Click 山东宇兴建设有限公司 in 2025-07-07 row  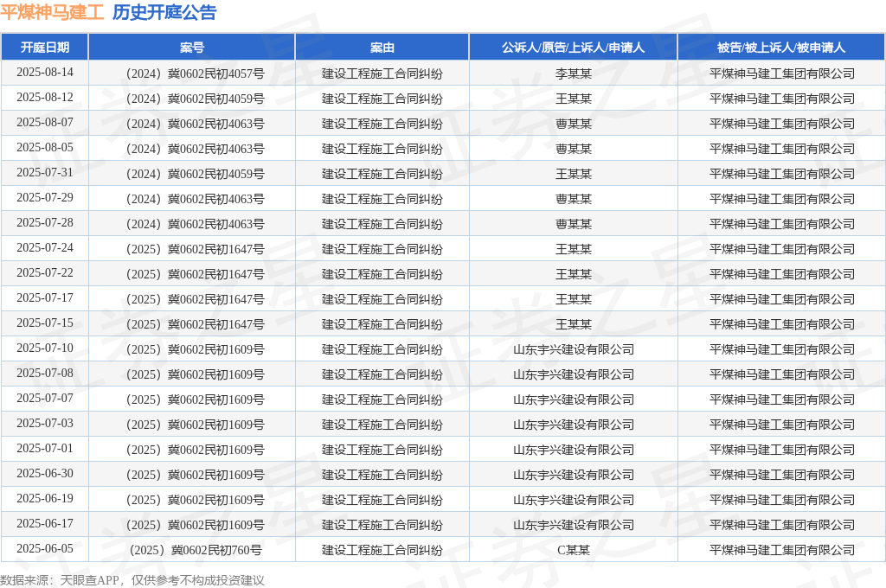point(573,399)
